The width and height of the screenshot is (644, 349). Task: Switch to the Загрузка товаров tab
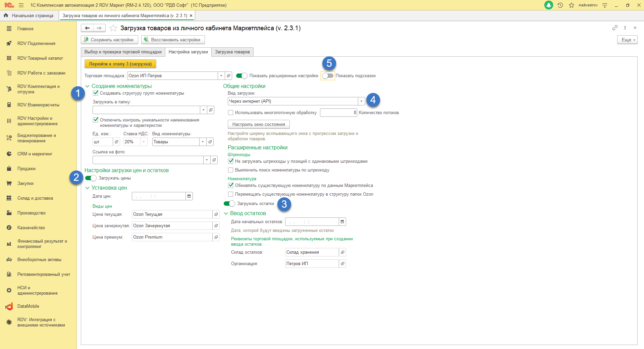tap(232, 52)
